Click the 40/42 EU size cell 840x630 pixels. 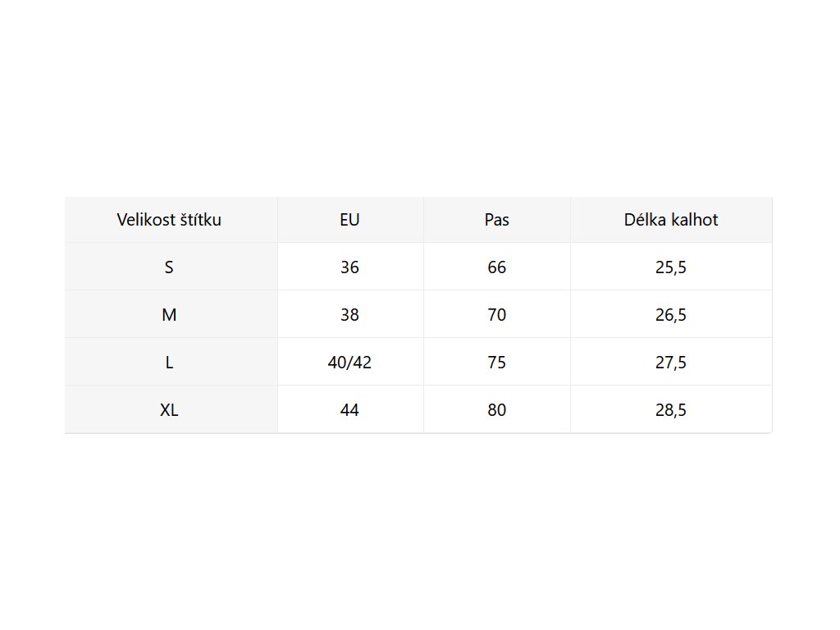[349, 363]
